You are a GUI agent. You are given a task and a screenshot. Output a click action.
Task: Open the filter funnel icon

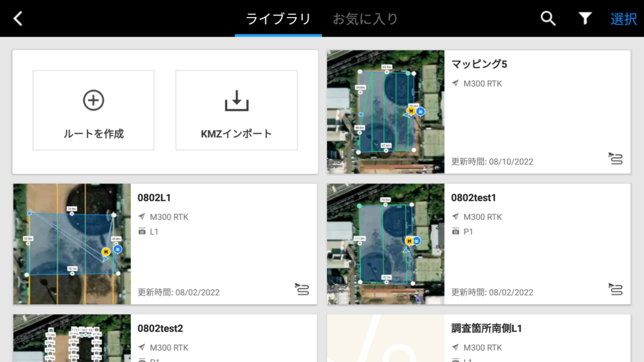pos(586,19)
